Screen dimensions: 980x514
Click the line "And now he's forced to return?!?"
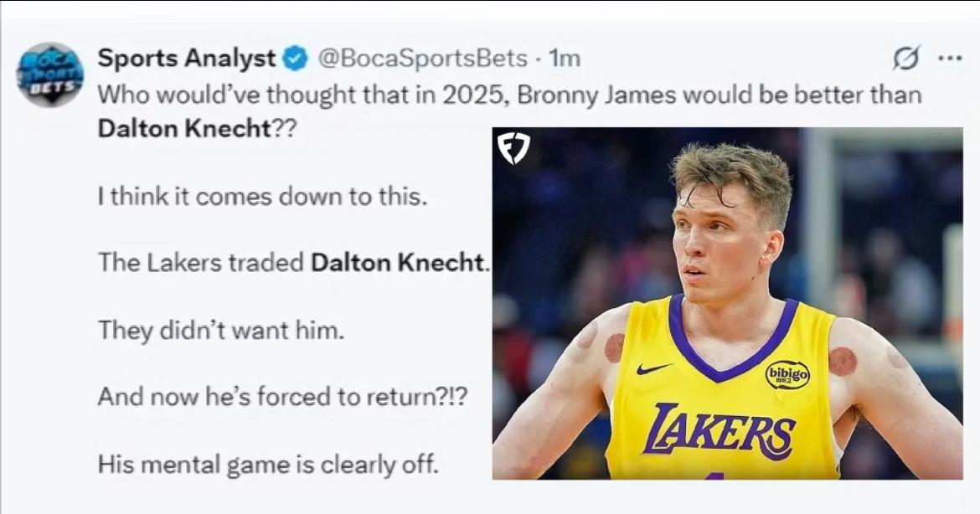click(x=282, y=396)
